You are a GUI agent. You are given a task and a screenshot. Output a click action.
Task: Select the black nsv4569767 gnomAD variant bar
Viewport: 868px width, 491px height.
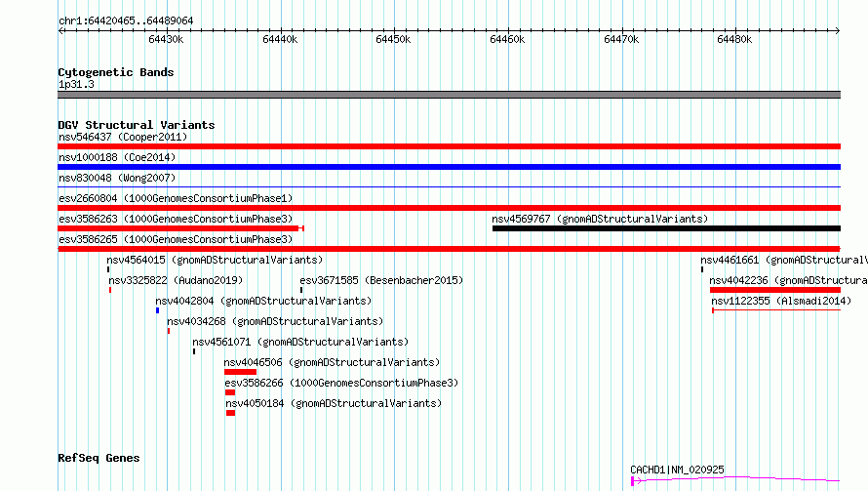pyautogui.click(x=666, y=228)
